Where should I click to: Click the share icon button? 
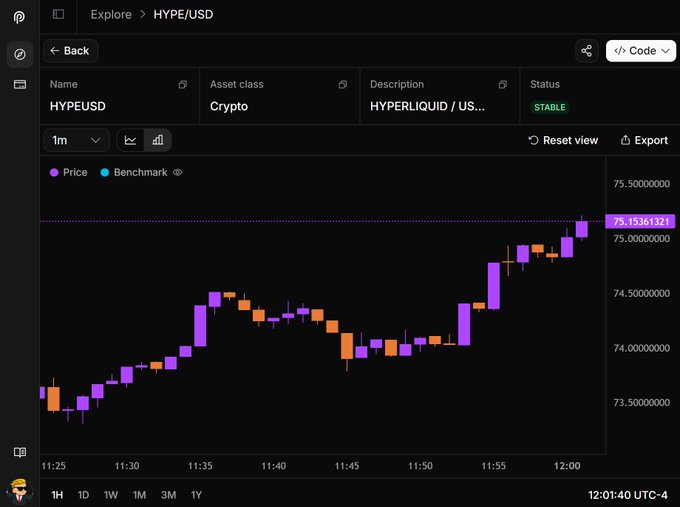(x=586, y=51)
